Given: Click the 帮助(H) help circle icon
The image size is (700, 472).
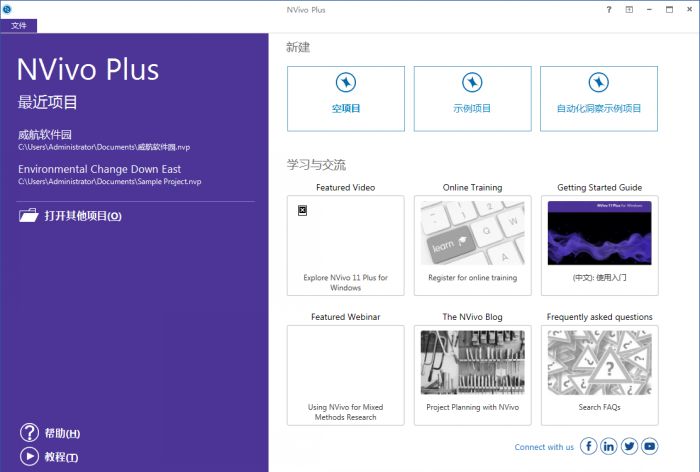Looking at the screenshot, I should (29, 432).
